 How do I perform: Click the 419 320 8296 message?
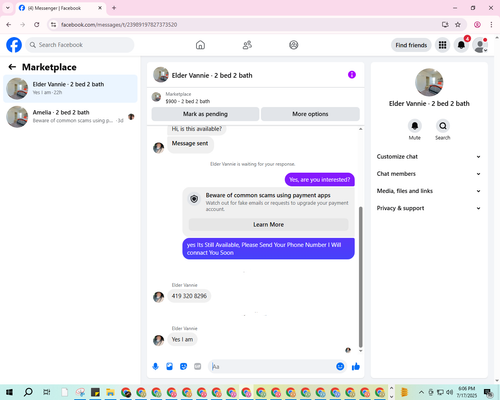(189, 296)
